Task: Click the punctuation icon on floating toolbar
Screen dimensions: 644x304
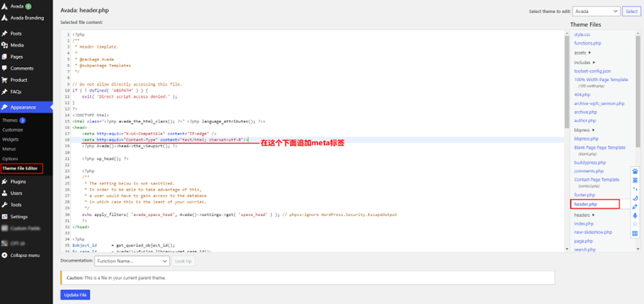Action: (635, 189)
